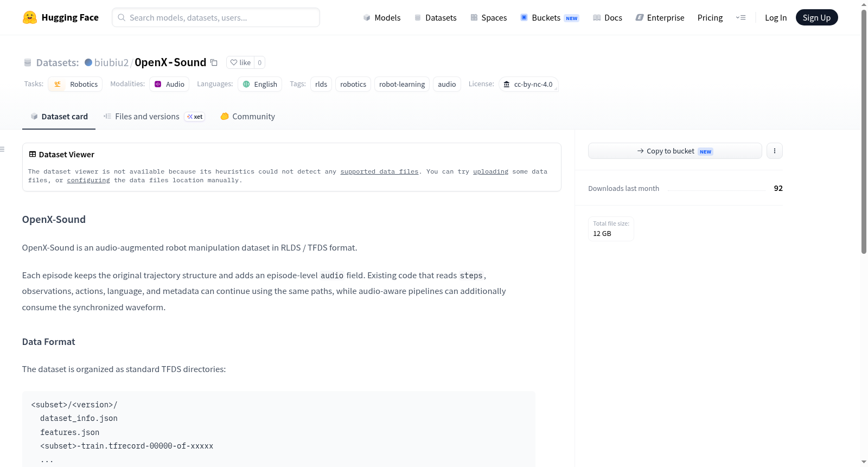Click the Audio modality icon
The height and width of the screenshot is (467, 868).
(158, 84)
